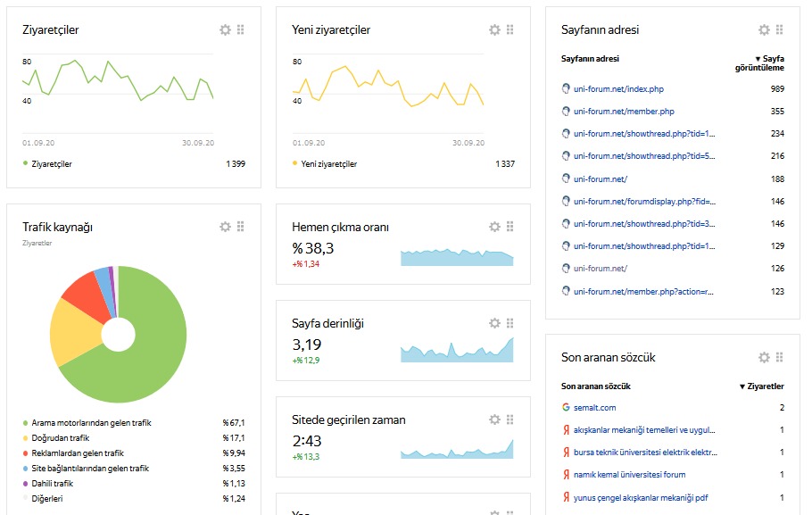Open uni-forum.net/index.php link
812x515 pixels.
(x=618, y=89)
